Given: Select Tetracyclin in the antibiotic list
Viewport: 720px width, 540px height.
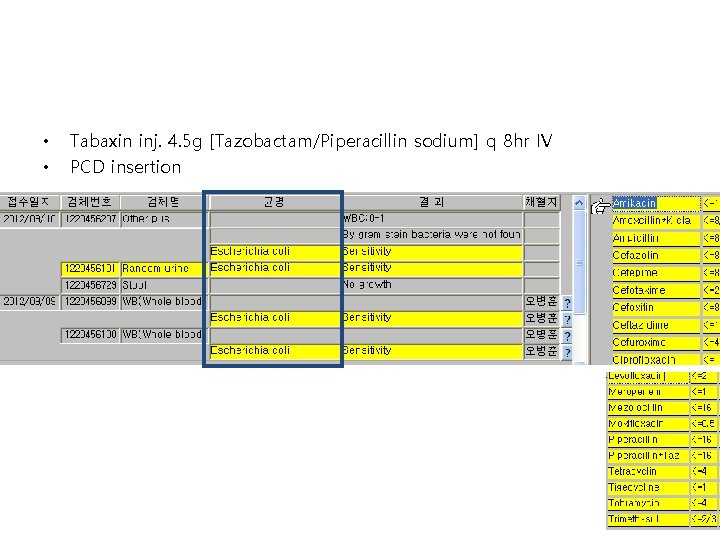Looking at the screenshot, I should pos(648,472).
